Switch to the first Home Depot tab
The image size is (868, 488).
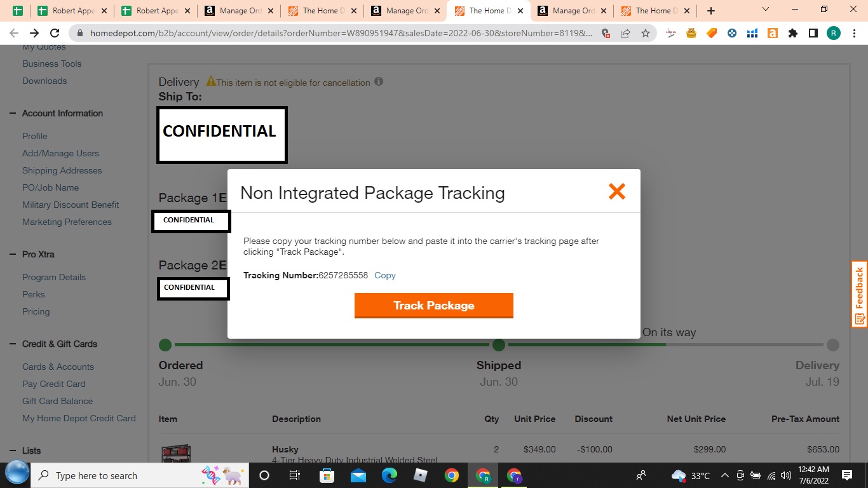click(x=322, y=11)
